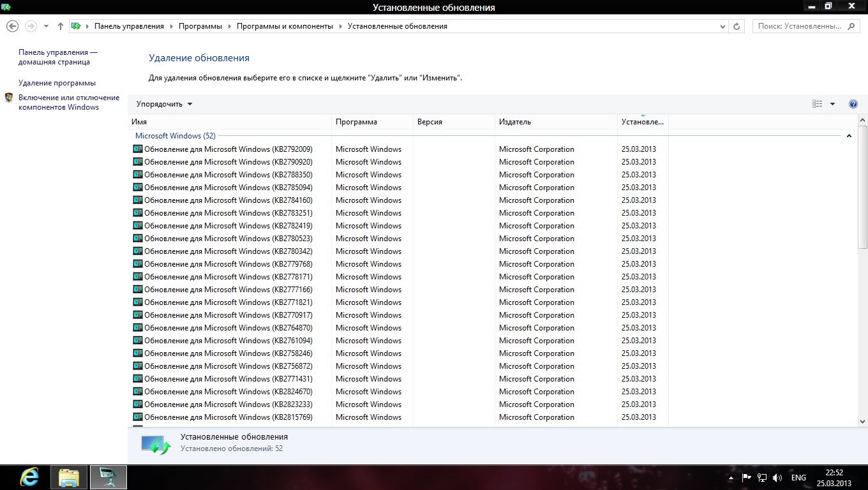Click the shield icon for Windows components

(x=9, y=98)
